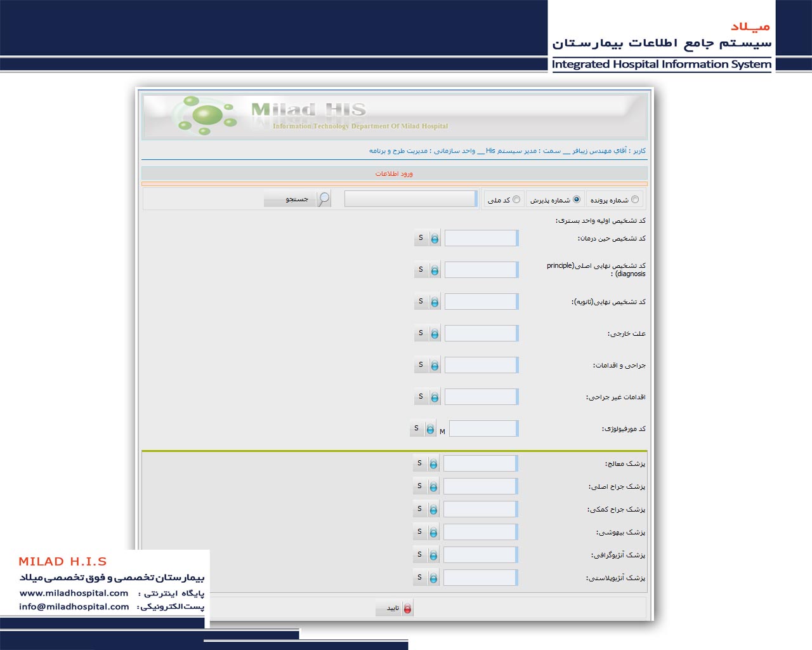Click S button in پزشک جراح اصلی row
Screen dimensions: 812x650
[420, 486]
